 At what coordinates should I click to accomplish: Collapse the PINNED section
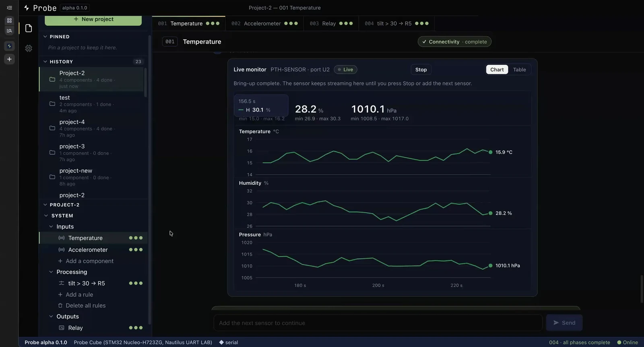pyautogui.click(x=45, y=37)
